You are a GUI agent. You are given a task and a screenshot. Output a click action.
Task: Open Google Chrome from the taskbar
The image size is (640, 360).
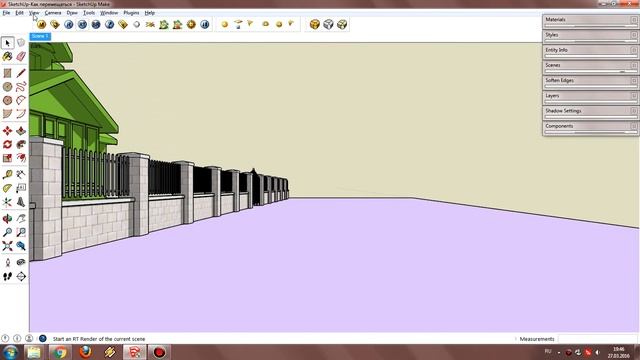(x=60, y=352)
